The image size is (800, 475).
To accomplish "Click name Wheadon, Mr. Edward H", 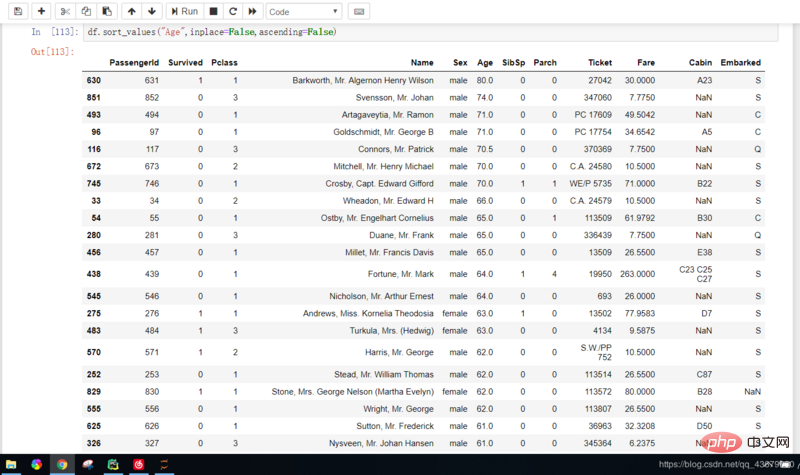I will (x=388, y=201).
